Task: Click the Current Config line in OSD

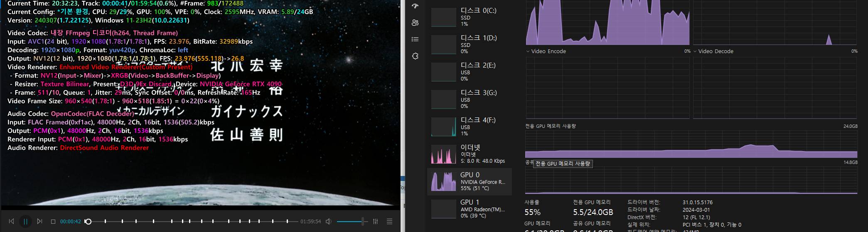Action: point(160,12)
